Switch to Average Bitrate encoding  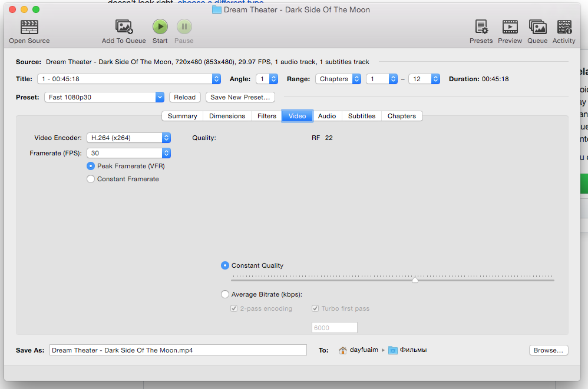click(x=224, y=294)
